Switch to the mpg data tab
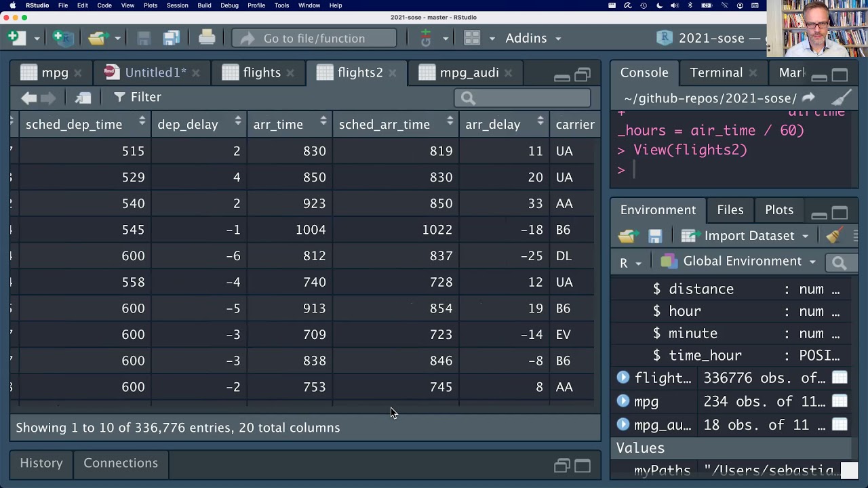 tap(54, 73)
